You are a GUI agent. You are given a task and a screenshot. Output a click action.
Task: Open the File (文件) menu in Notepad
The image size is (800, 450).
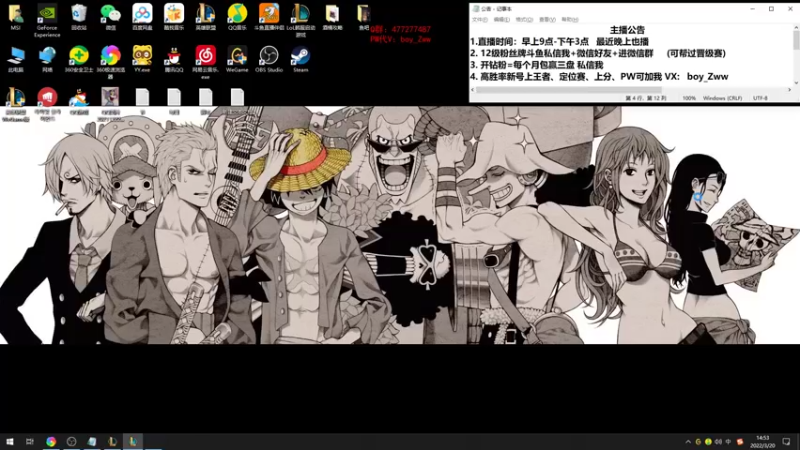tap(480, 19)
